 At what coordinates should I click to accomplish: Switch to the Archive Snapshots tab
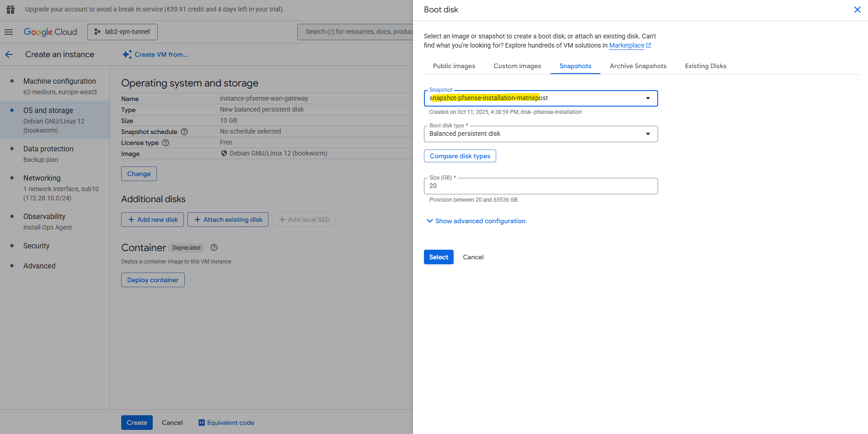pyautogui.click(x=638, y=66)
